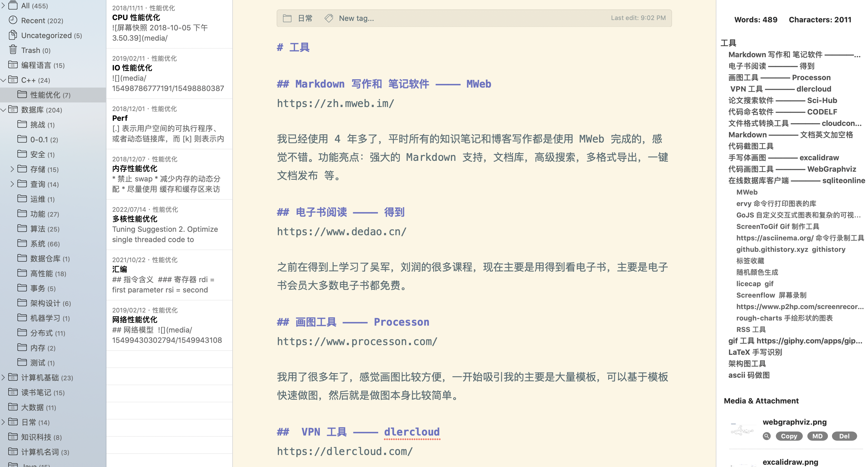Viewport: 868px width, 467px height.
Task: Click the All notebook icon in sidebar
Action: [13, 5]
